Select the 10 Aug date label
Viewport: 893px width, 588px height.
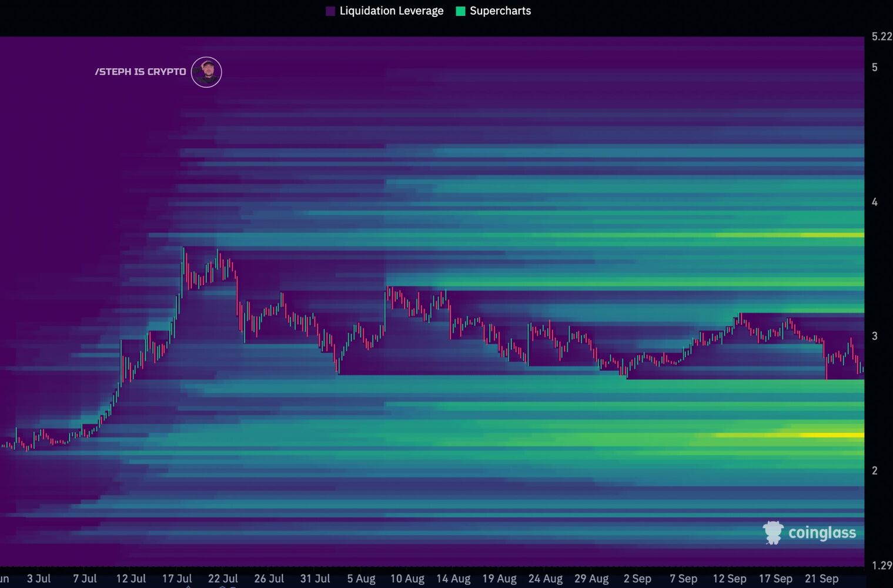point(407,579)
